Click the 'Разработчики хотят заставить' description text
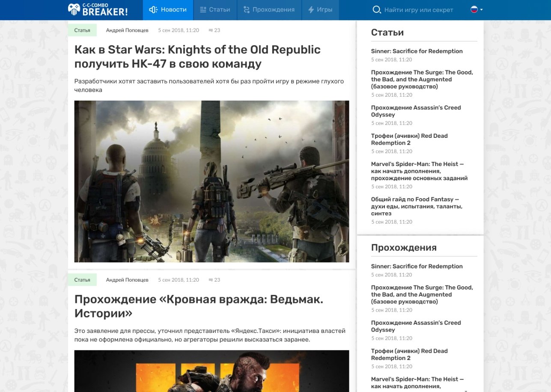The image size is (551, 392). (209, 86)
